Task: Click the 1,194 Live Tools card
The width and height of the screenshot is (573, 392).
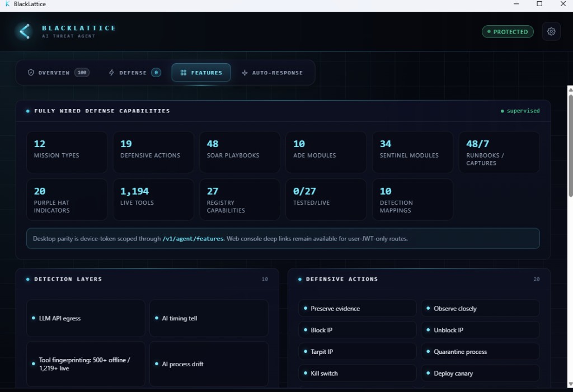Action: coord(153,200)
